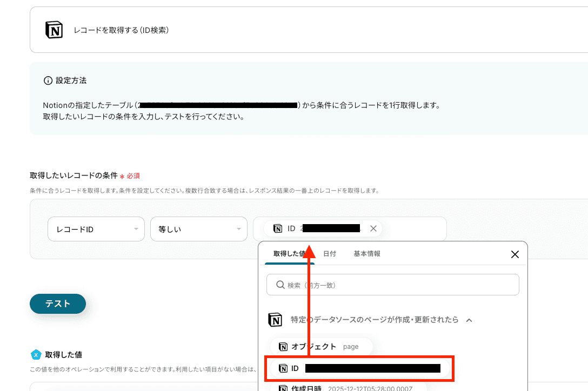Open the レコードID dropdown

(x=96, y=229)
